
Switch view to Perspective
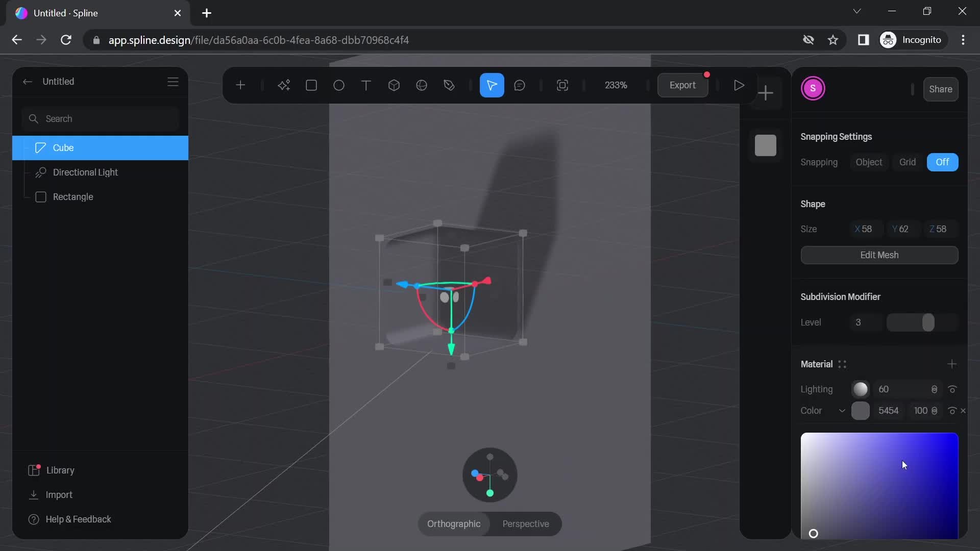526,524
